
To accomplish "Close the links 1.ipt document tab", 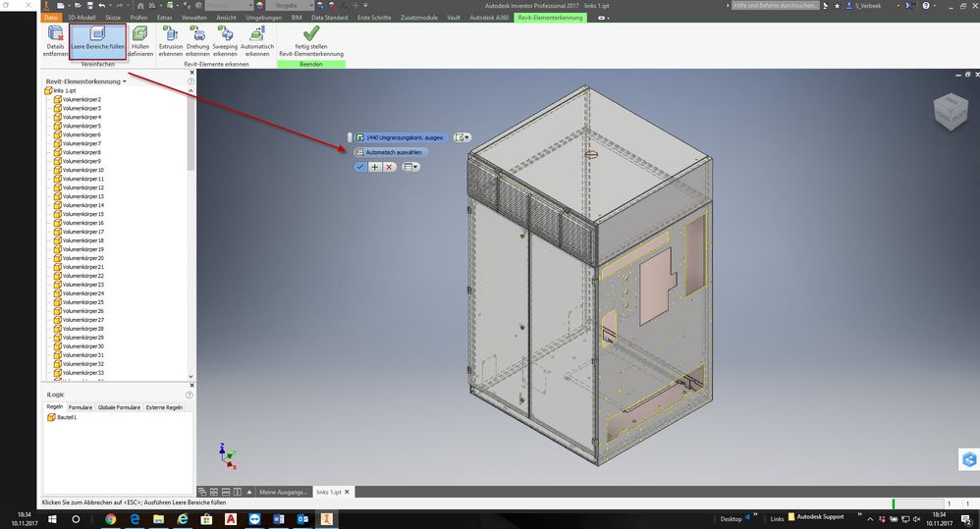I will click(347, 492).
